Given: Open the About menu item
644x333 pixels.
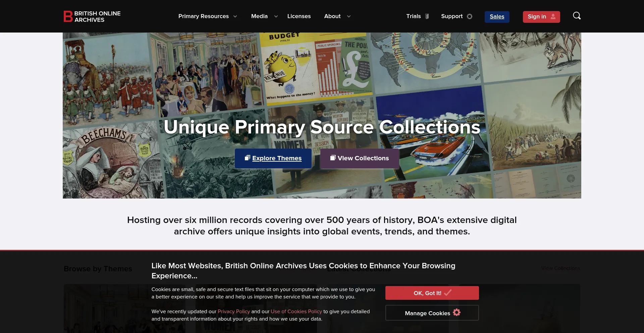Looking at the screenshot, I should pos(332,16).
